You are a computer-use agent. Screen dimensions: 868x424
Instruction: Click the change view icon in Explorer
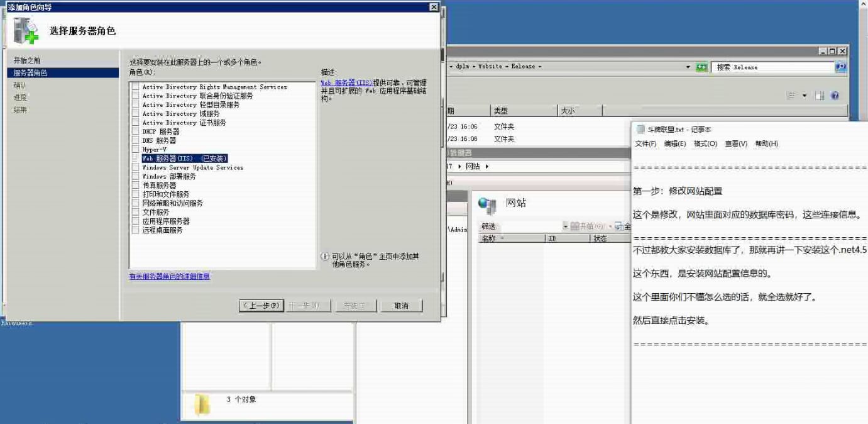coord(792,96)
